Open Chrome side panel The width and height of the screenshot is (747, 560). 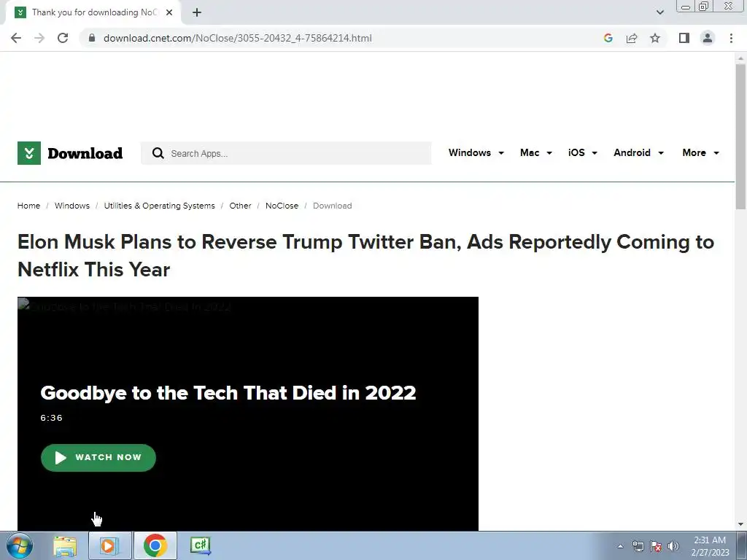click(684, 38)
